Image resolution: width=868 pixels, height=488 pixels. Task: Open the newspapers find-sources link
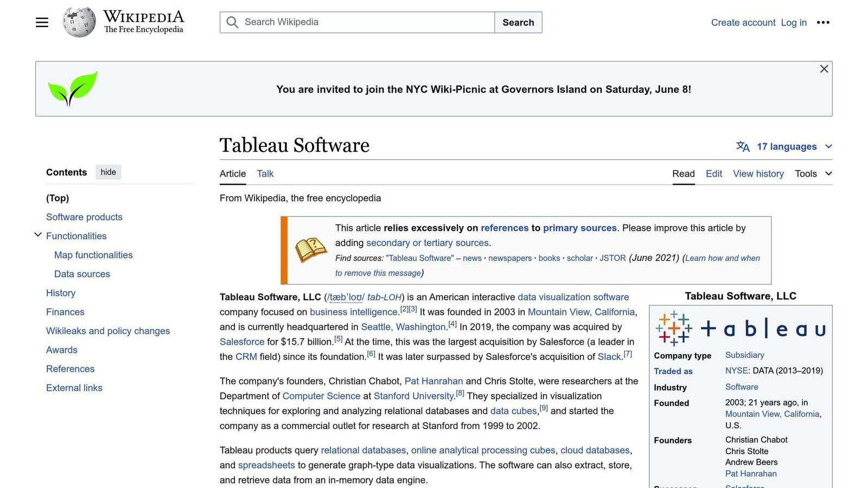coord(510,258)
